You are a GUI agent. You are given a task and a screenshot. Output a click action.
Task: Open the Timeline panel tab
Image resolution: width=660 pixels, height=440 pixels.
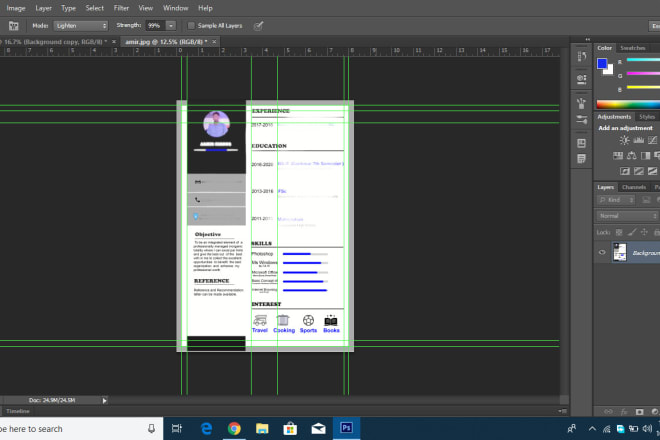[18, 411]
